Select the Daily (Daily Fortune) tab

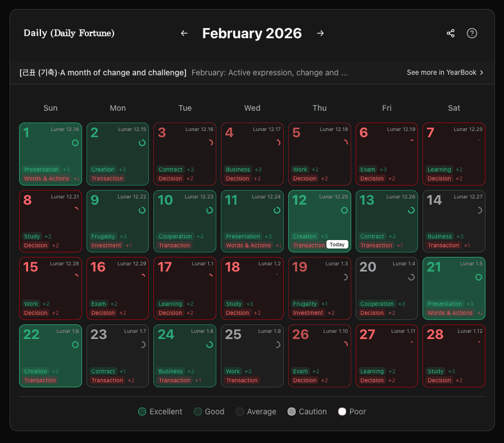pyautogui.click(x=69, y=33)
